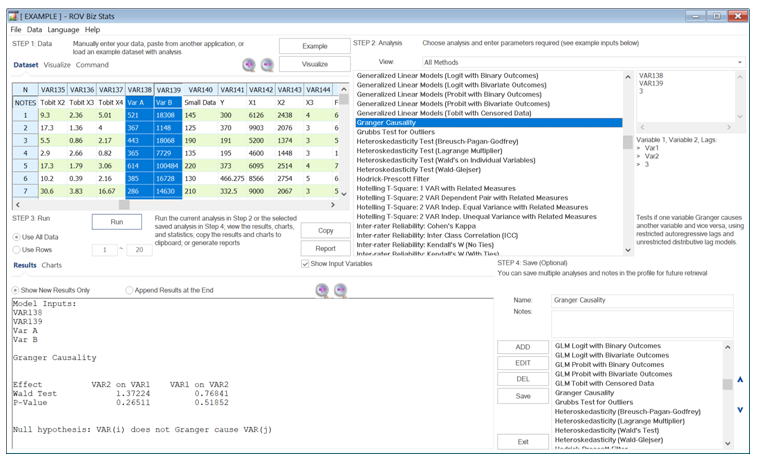Select Inter-rater Reliability: Cohen's Kappa method
The image size is (758, 462).
coord(489,226)
